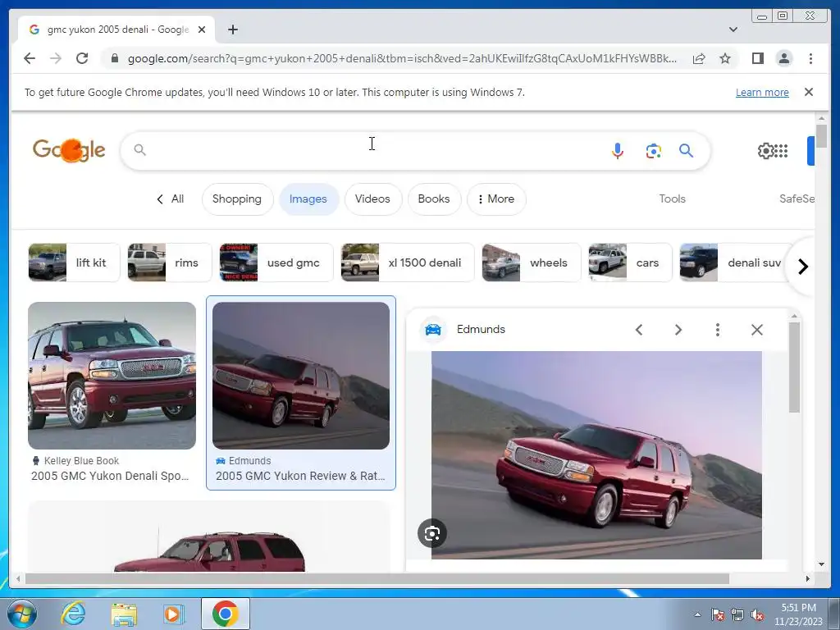Switch to All results
This screenshot has height=630, width=840.
(171, 199)
